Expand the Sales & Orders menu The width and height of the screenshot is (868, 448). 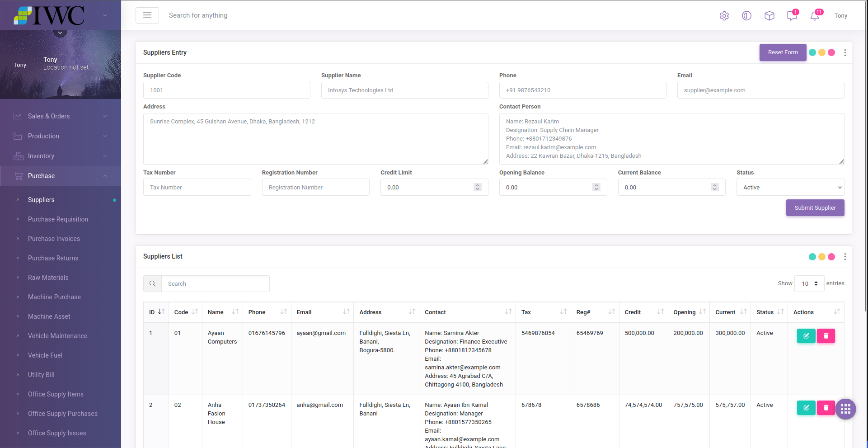pyautogui.click(x=61, y=116)
